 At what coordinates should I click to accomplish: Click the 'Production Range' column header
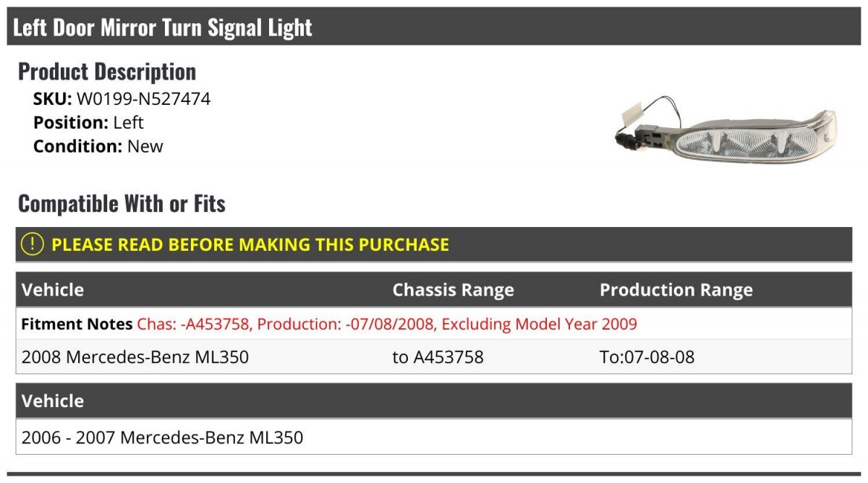tap(676, 290)
